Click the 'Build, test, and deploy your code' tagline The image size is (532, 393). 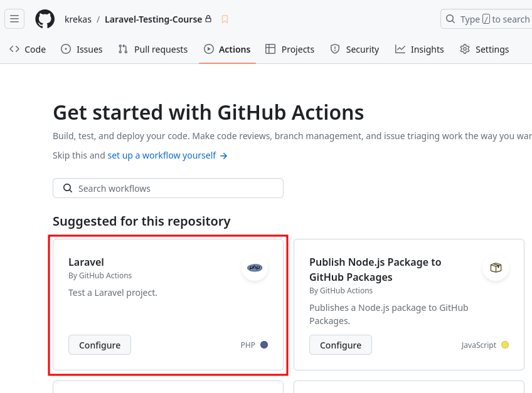point(292,136)
